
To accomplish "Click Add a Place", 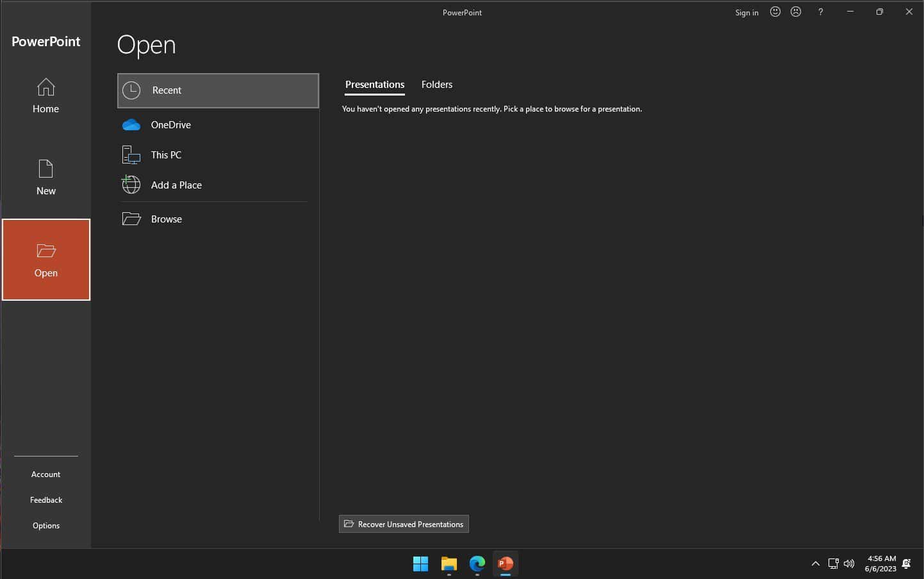I will click(218, 185).
